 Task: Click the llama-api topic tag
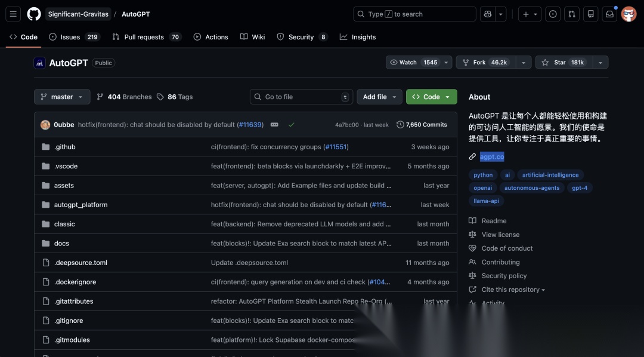[487, 201]
